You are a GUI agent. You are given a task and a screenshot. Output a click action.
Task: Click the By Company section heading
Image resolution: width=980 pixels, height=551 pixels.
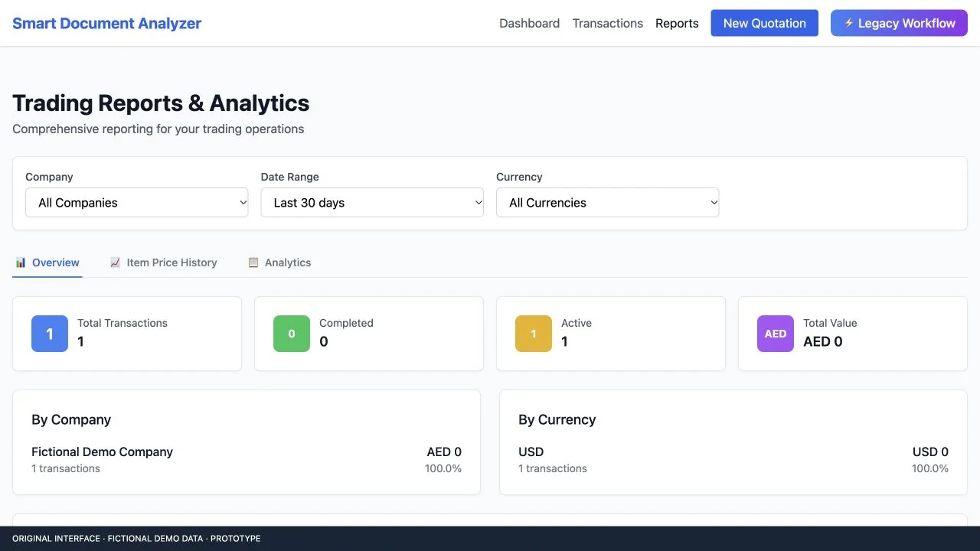(x=71, y=419)
